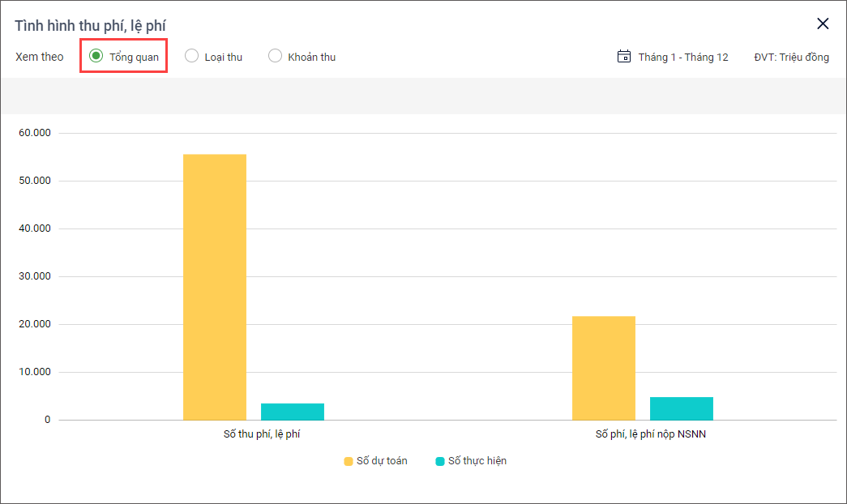Click the yellow Số dự toán legend swatch
This screenshot has height=504, width=847.
349,461
